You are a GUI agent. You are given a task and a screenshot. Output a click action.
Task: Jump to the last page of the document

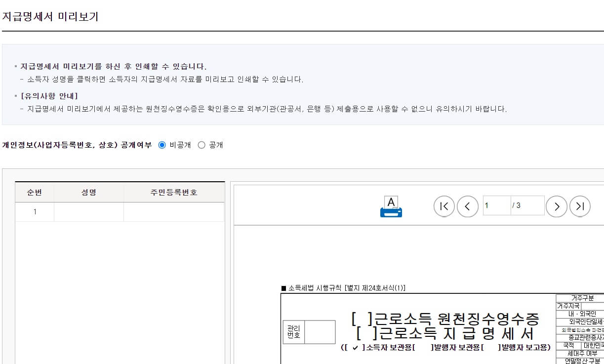pos(580,206)
